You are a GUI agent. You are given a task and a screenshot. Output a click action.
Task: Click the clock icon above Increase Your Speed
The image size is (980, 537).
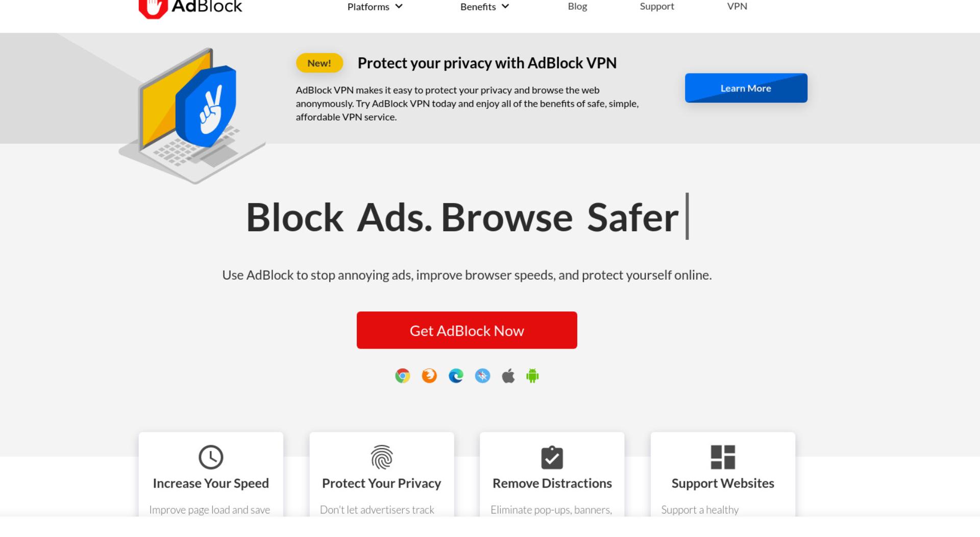(x=211, y=457)
